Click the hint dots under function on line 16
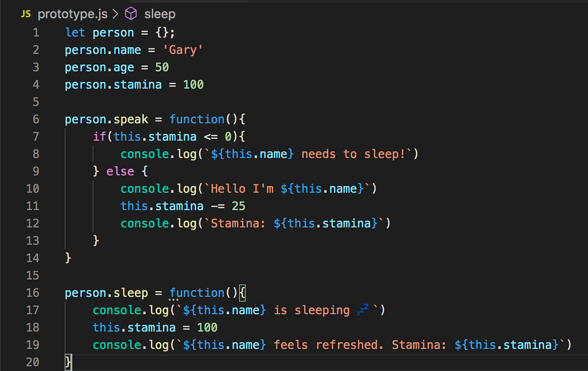 [174, 298]
